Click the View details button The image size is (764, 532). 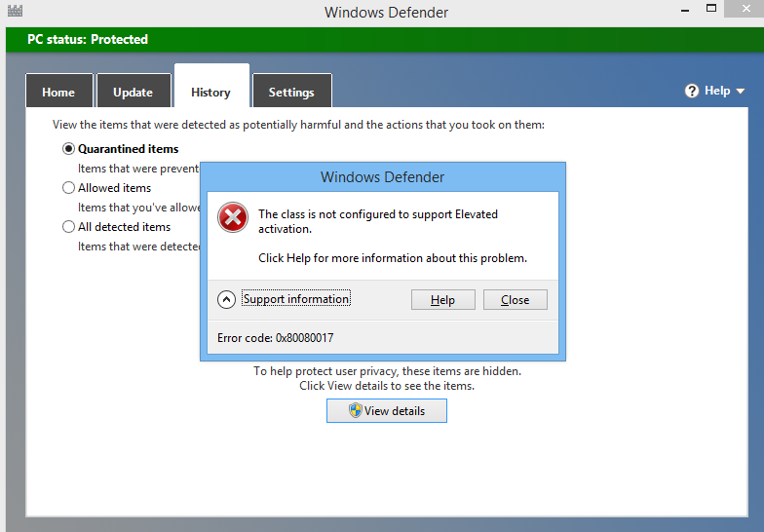tap(386, 411)
